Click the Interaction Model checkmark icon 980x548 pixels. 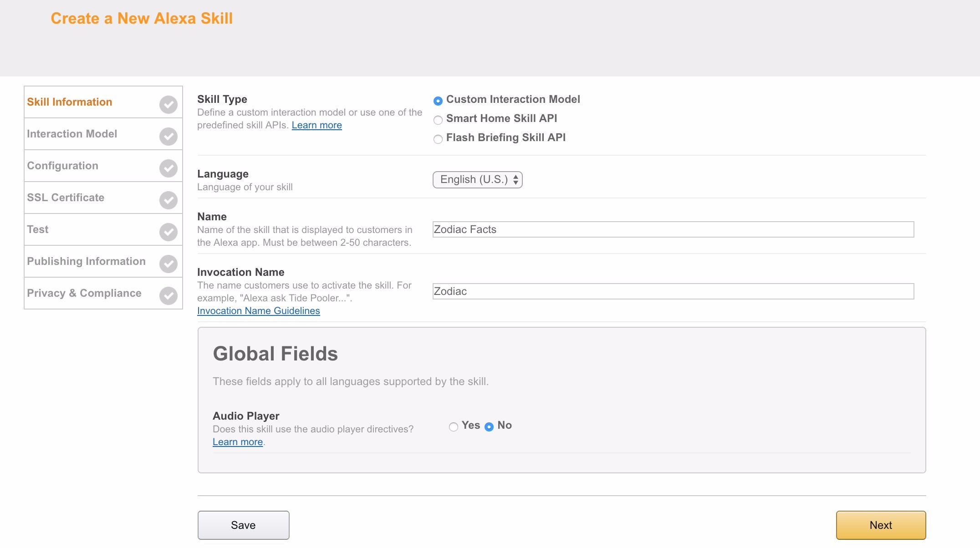pyautogui.click(x=168, y=137)
